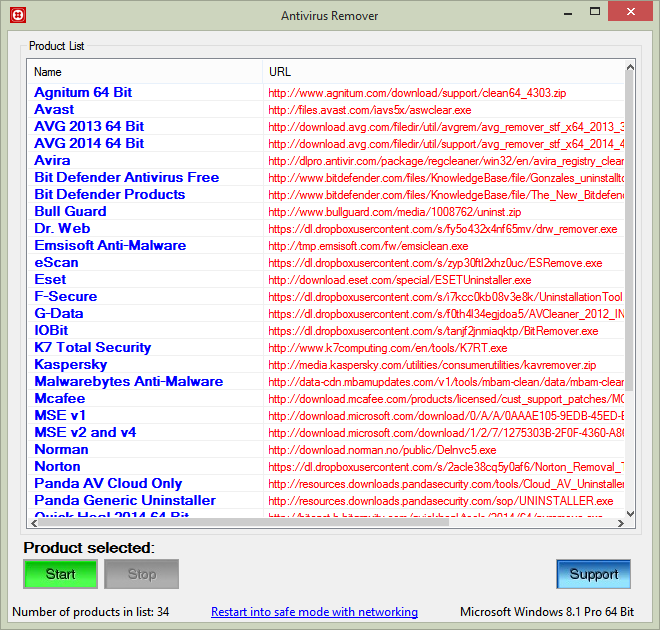Click the Product selected label
Viewport: 660px width, 630px height.
[89, 548]
